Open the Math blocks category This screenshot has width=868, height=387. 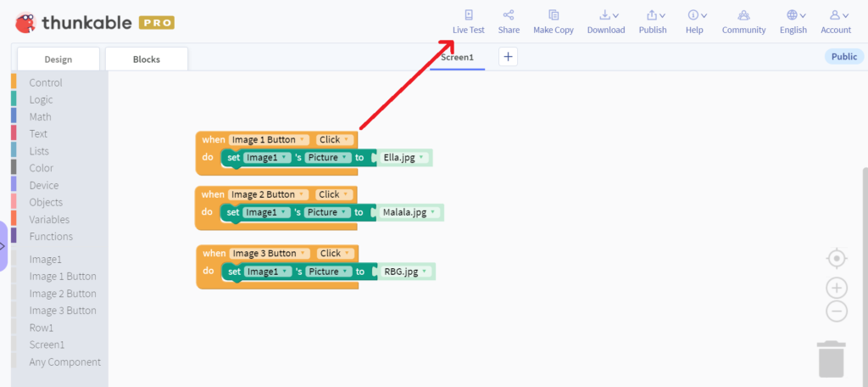(40, 117)
